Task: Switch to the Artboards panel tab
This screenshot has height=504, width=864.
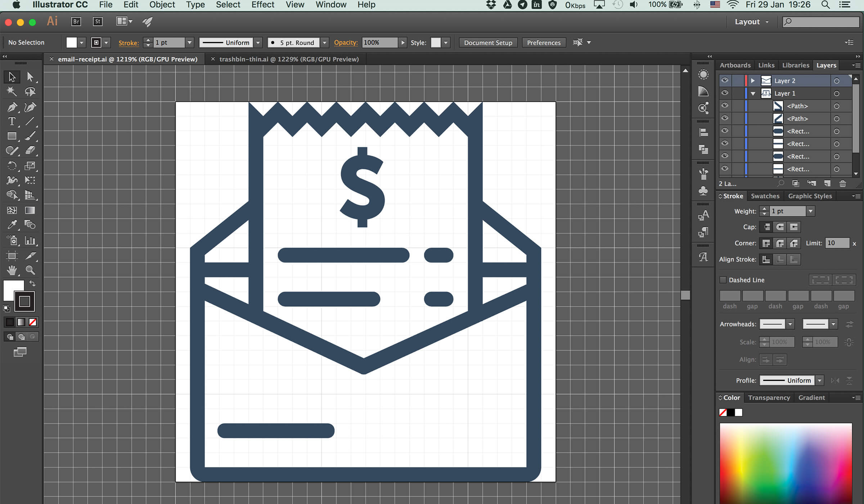Action: tap(735, 65)
